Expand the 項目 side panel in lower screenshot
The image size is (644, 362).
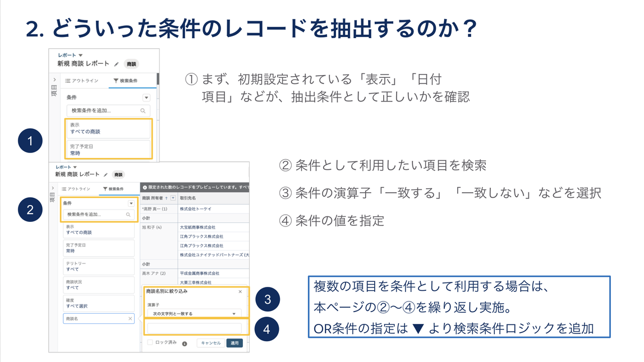pyautogui.click(x=53, y=189)
